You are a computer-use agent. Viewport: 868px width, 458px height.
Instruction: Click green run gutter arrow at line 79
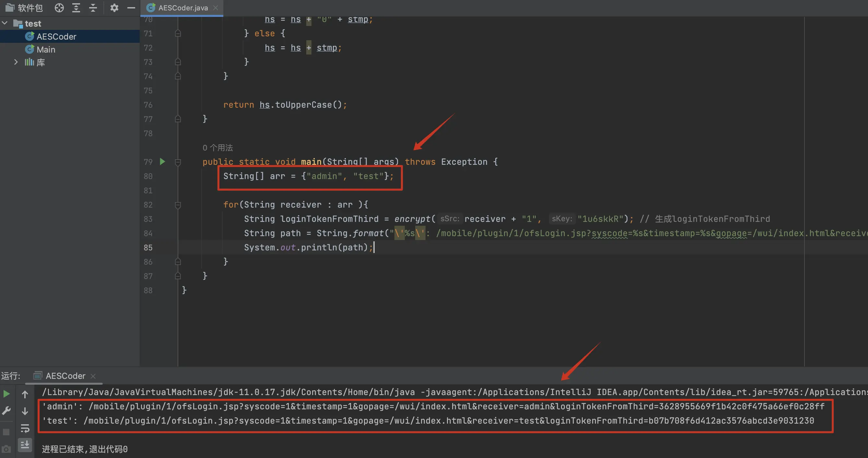162,162
